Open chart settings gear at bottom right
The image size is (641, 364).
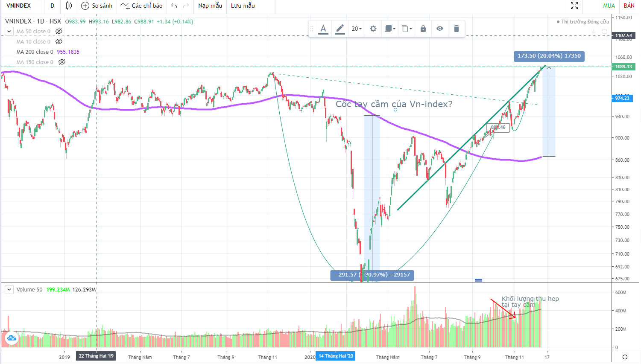(x=625, y=357)
